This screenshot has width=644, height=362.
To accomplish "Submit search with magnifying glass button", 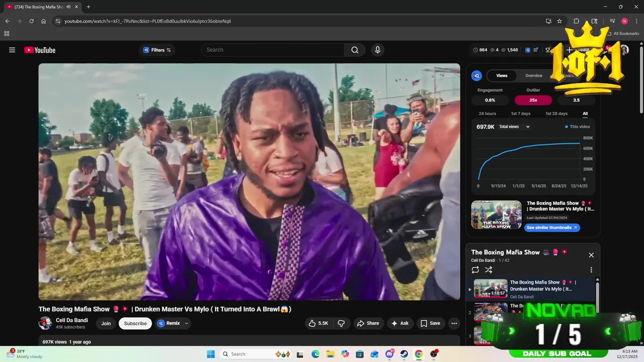I will 355,50.
